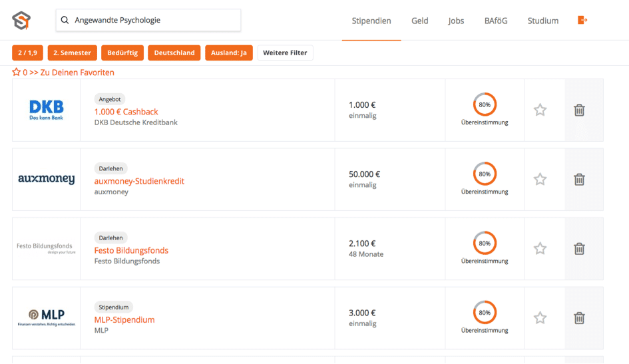629x364 pixels.
Task: Click the 2 / 1,9 grade filter
Action: tap(28, 53)
